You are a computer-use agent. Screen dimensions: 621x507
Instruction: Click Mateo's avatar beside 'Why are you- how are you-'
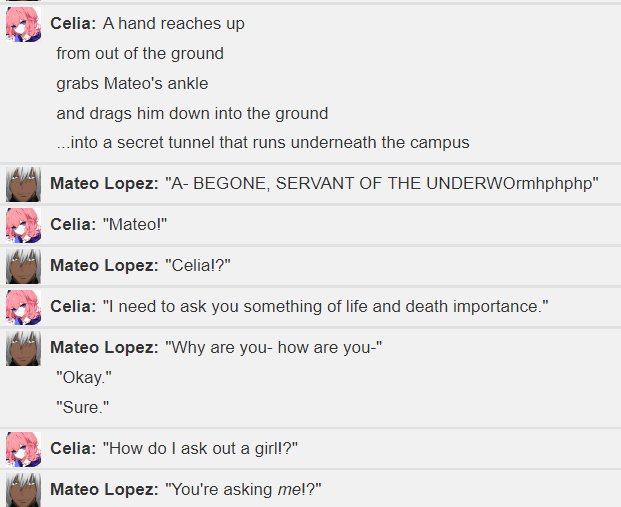click(x=23, y=348)
